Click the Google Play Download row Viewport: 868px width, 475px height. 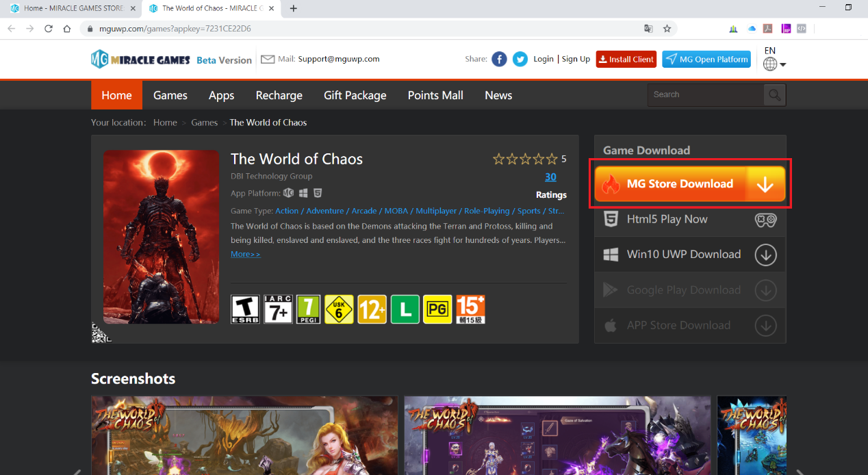690,290
